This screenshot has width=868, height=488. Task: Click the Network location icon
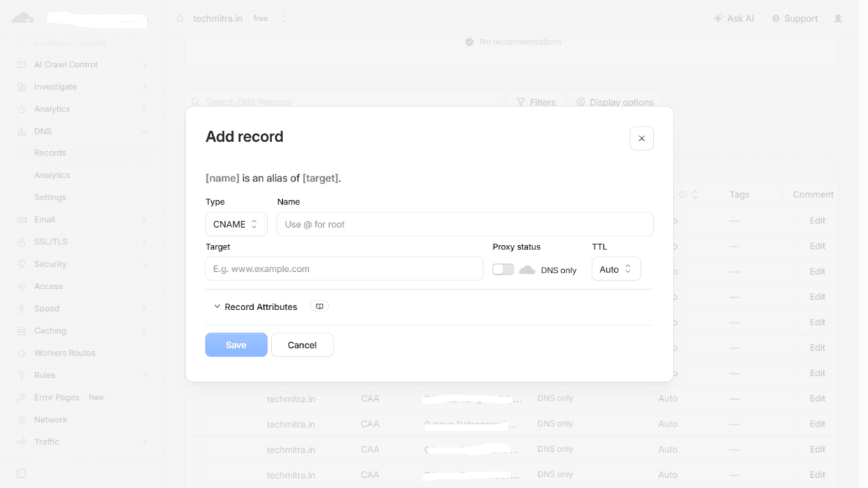tap(21, 420)
